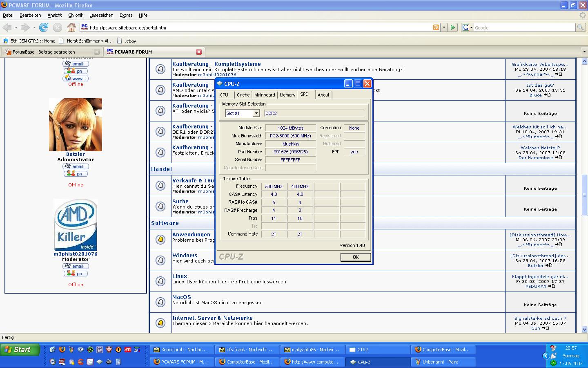Click the Part Number field in CPU-Z

point(290,152)
